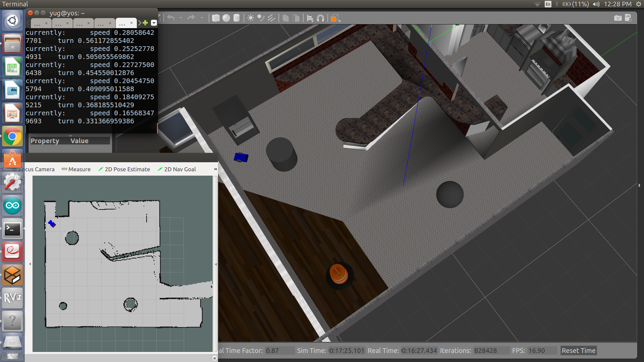The height and width of the screenshot is (362, 644).
Task: Expand the orange view-angle cube dropdown
Action: click(340, 21)
